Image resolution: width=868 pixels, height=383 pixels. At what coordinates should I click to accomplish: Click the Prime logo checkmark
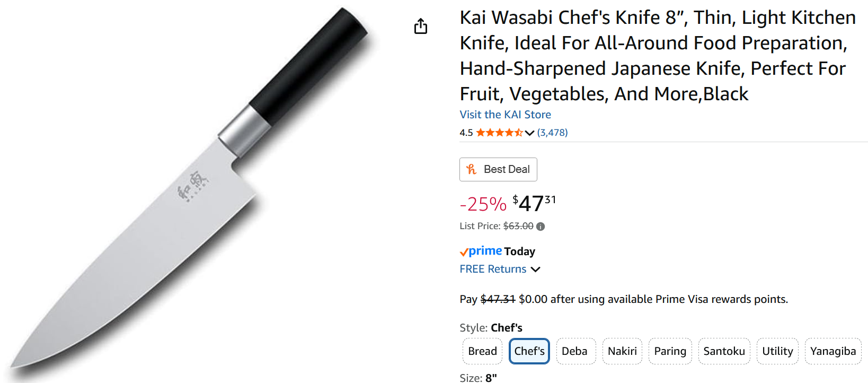tap(464, 252)
